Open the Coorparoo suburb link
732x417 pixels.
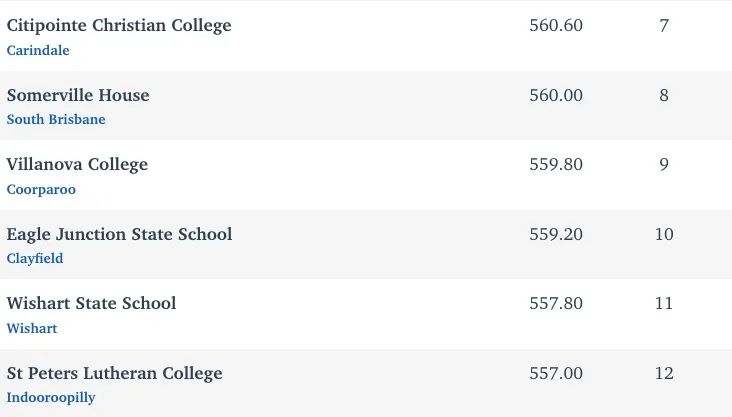41,190
